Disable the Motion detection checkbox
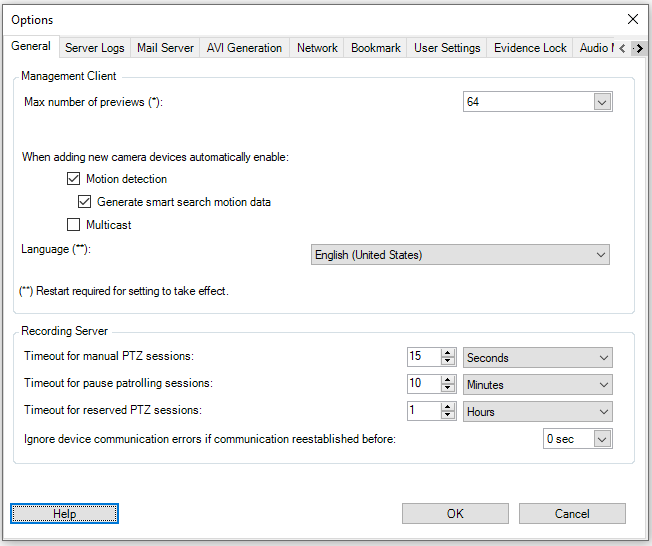 coord(73,179)
